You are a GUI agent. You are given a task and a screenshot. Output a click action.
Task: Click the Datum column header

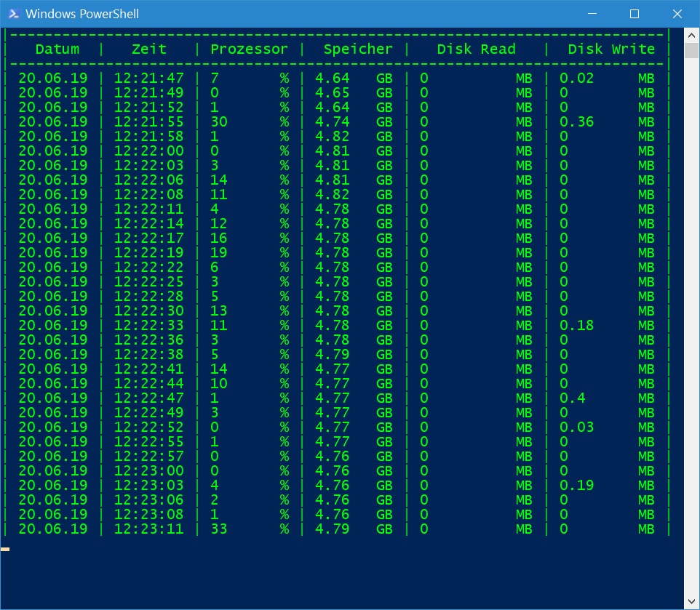click(x=57, y=49)
